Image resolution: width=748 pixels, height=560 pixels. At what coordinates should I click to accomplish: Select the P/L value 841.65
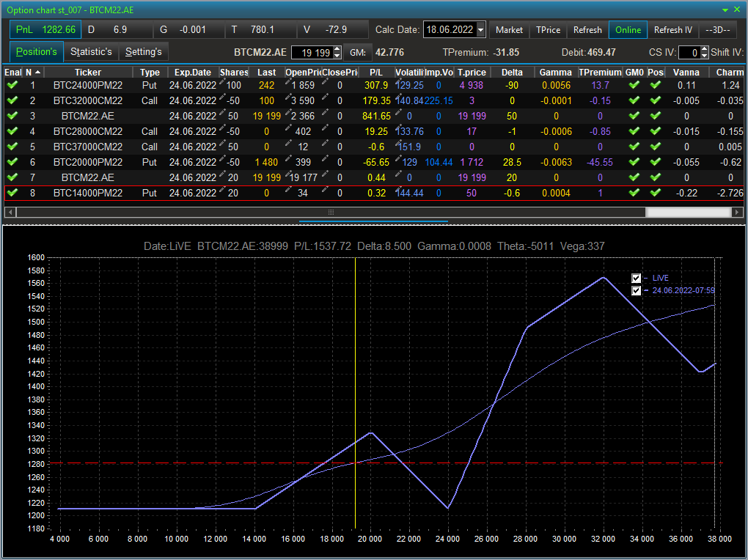click(376, 116)
